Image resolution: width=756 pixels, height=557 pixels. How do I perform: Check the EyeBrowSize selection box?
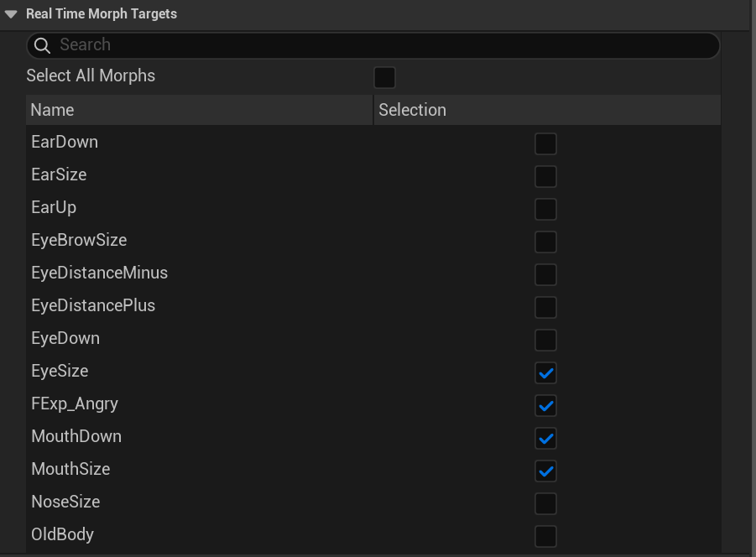pyautogui.click(x=545, y=242)
